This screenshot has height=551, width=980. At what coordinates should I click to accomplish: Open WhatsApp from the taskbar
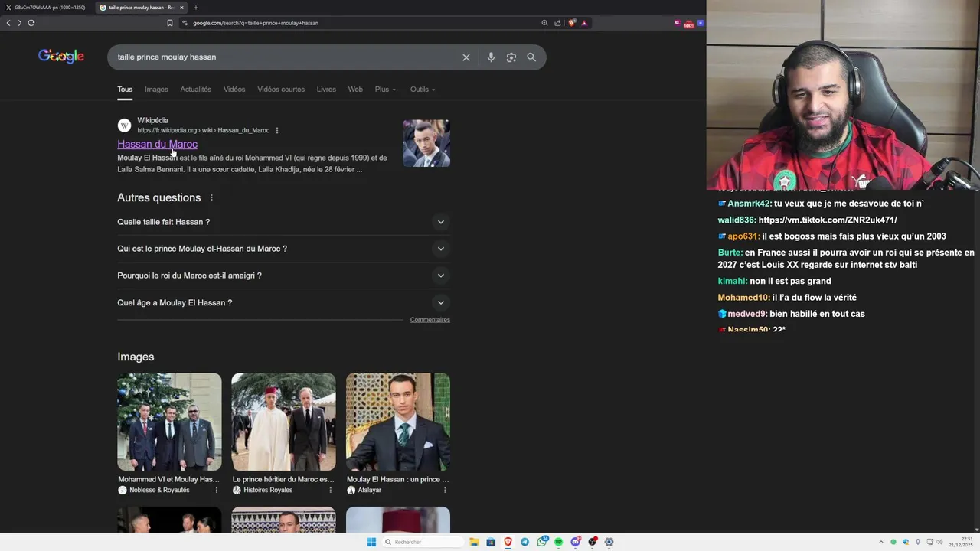[542, 542]
